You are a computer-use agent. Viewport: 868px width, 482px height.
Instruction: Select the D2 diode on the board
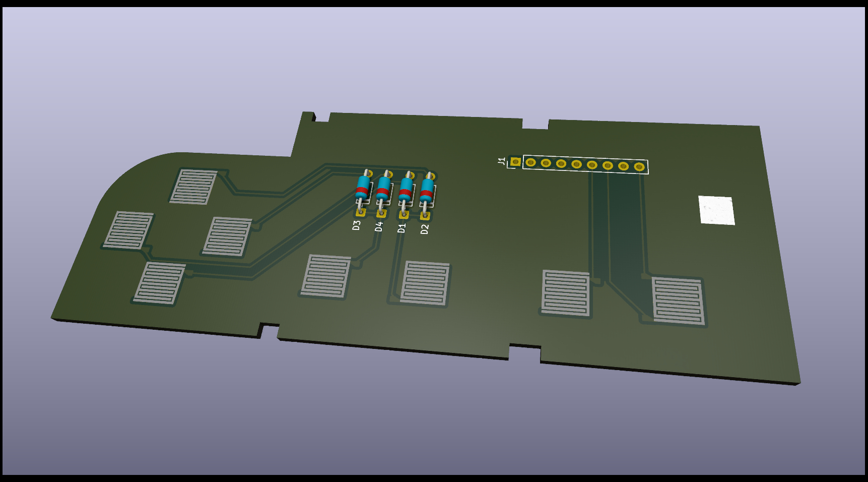click(x=427, y=190)
